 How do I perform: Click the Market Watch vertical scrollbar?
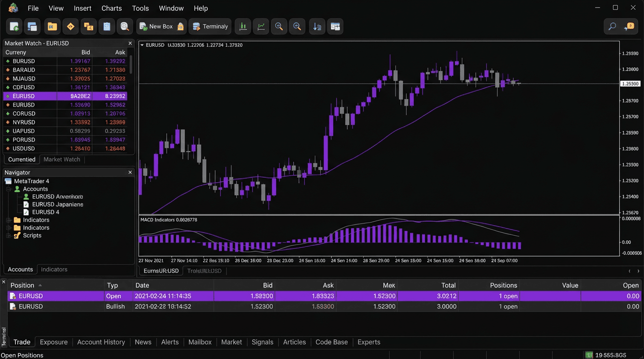pos(131,65)
